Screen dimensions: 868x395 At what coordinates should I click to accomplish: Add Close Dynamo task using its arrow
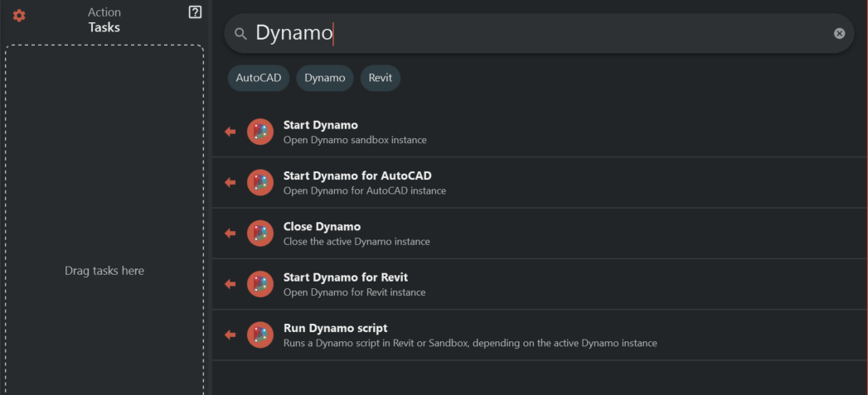(230, 234)
